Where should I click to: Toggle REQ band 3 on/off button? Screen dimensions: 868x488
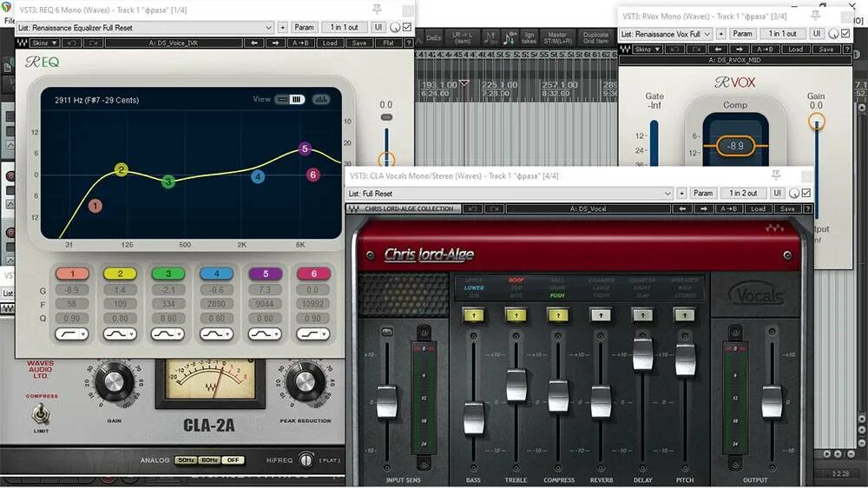click(168, 274)
